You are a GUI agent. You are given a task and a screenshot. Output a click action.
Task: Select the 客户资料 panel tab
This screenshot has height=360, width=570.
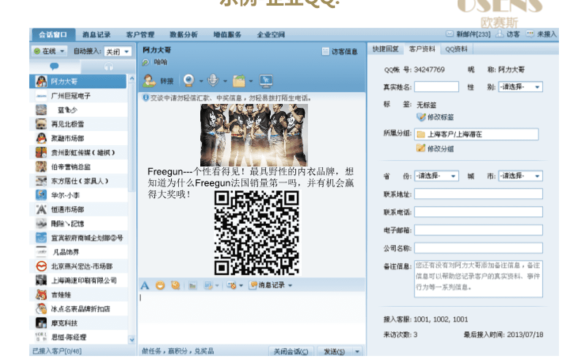422,49
